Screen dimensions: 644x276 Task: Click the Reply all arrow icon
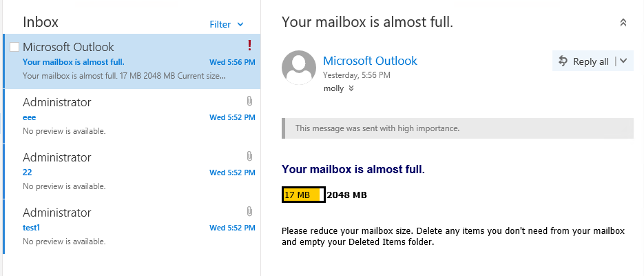tap(563, 61)
